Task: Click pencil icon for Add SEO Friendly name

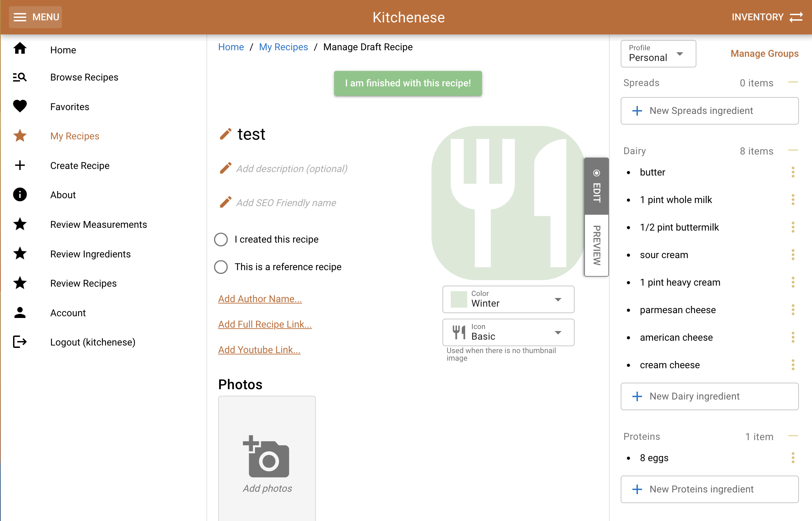Action: coord(226,202)
